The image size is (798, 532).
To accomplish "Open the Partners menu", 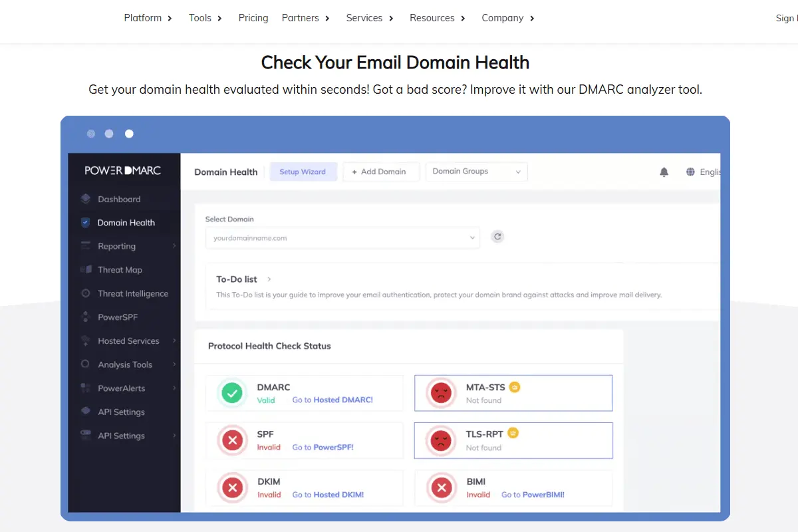I will 306,18.
